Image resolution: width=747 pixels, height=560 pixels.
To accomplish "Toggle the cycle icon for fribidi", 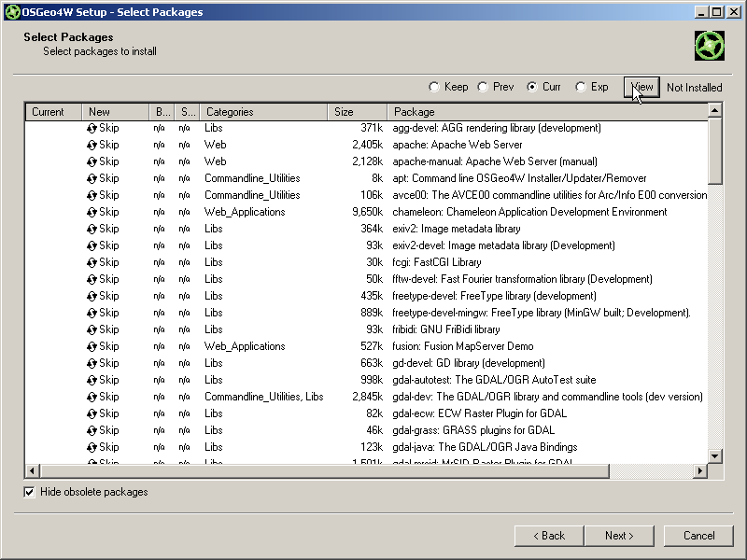I will pos(92,329).
